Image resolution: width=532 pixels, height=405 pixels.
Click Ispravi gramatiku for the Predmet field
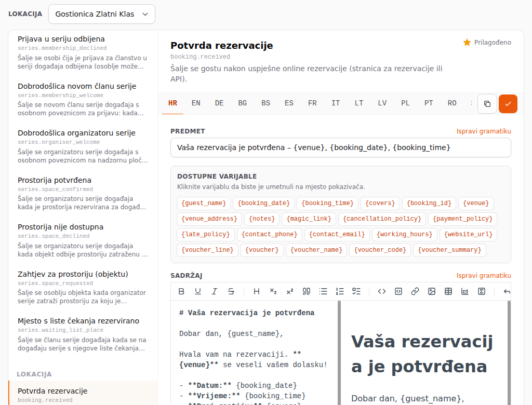click(484, 131)
